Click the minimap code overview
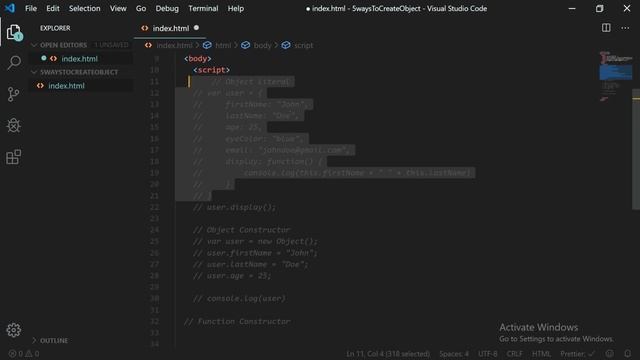640x360 pixels. pyautogui.click(x=616, y=76)
